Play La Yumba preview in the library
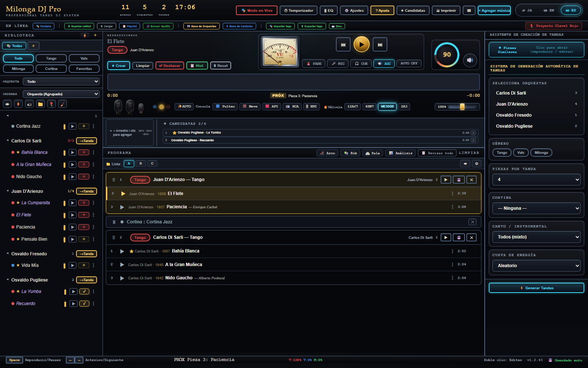Screen dimensions: 588x368 point(73,291)
